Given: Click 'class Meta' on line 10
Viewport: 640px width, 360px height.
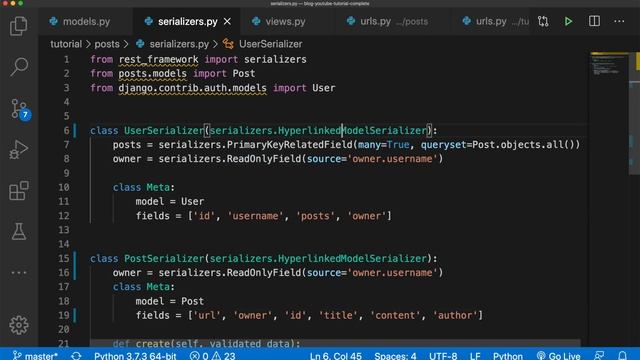Looking at the screenshot, I should tap(141, 187).
